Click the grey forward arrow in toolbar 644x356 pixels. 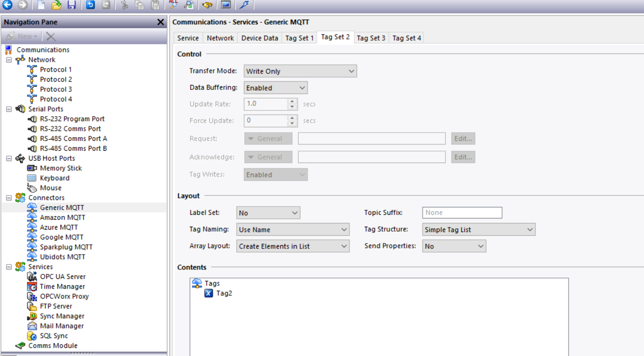tap(23, 5)
